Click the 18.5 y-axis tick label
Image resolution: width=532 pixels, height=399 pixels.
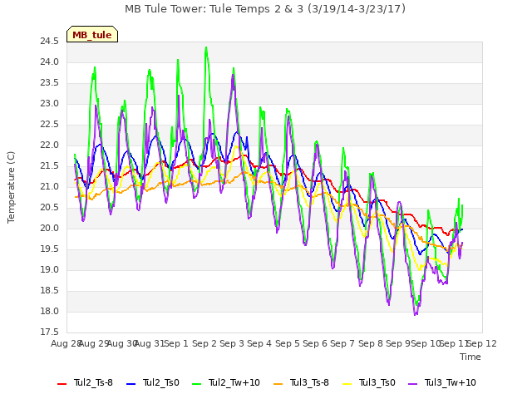tap(50, 290)
